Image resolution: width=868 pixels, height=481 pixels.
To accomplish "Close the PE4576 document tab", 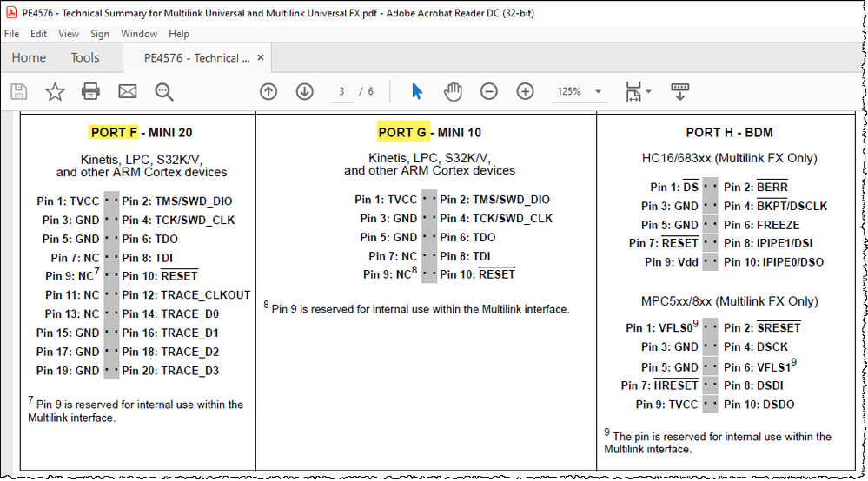I will click(x=261, y=57).
